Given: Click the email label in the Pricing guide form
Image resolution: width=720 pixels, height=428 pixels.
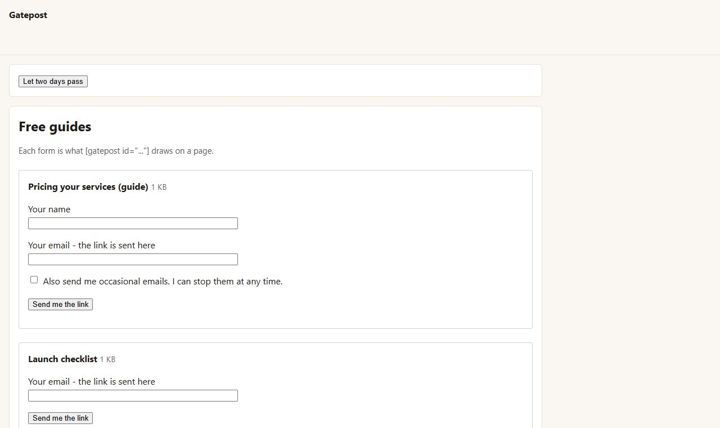Looking at the screenshot, I should (x=91, y=245).
